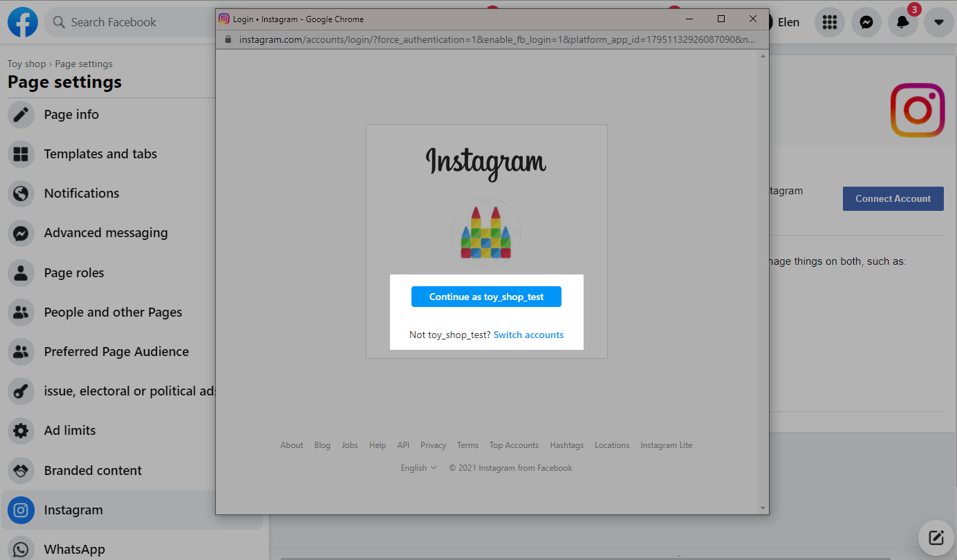The image size is (957, 560).
Task: Click the People and other Pages icon
Action: coord(21,312)
